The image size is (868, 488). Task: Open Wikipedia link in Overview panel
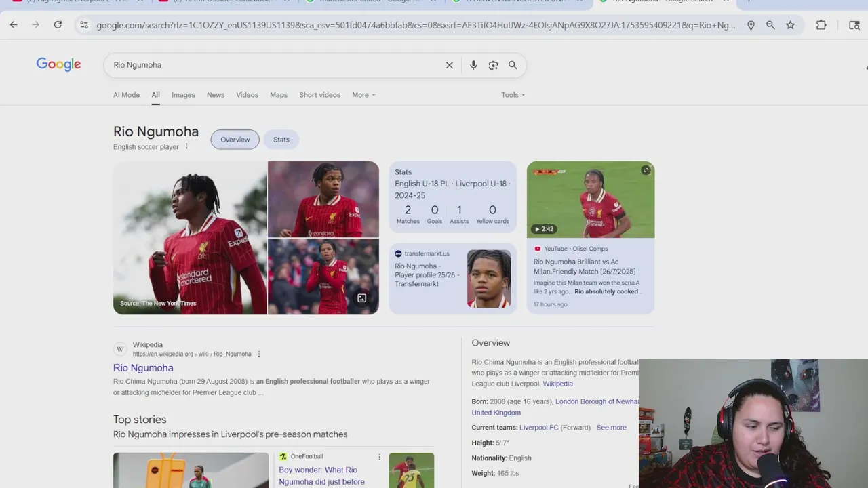pyautogui.click(x=557, y=384)
